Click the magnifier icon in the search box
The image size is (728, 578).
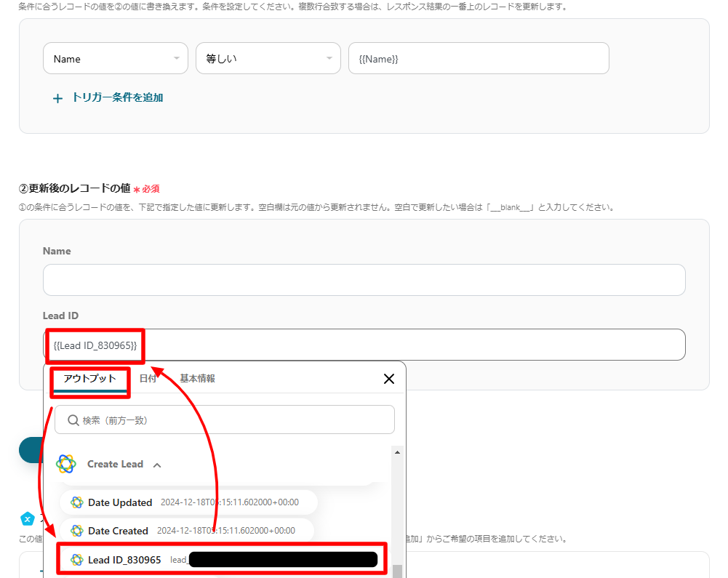pos(73,420)
